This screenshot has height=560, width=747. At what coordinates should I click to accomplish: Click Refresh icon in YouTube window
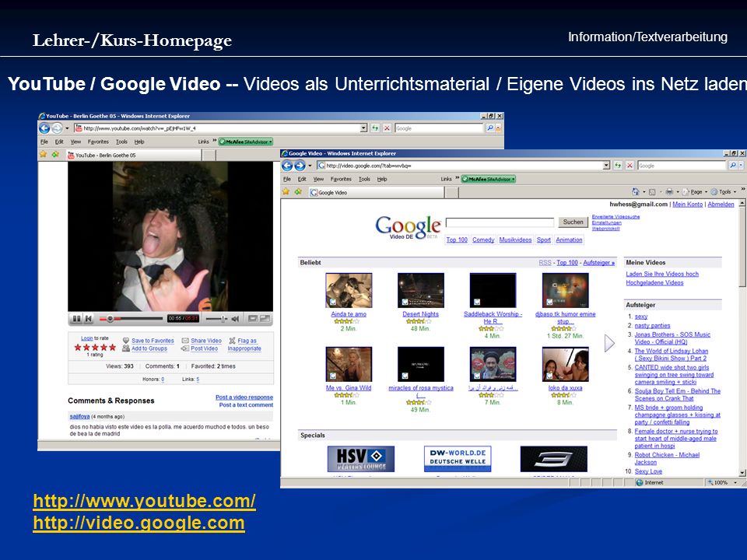click(x=375, y=128)
